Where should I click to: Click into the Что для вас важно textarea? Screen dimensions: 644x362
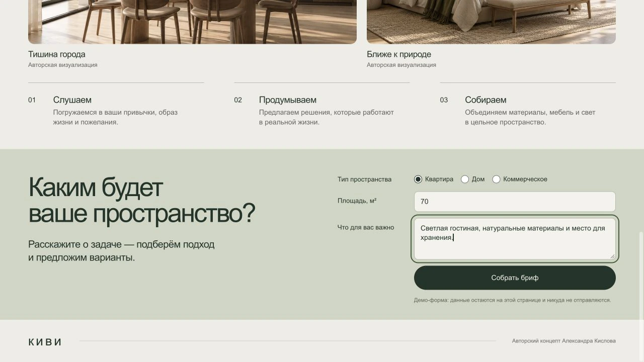(x=515, y=239)
